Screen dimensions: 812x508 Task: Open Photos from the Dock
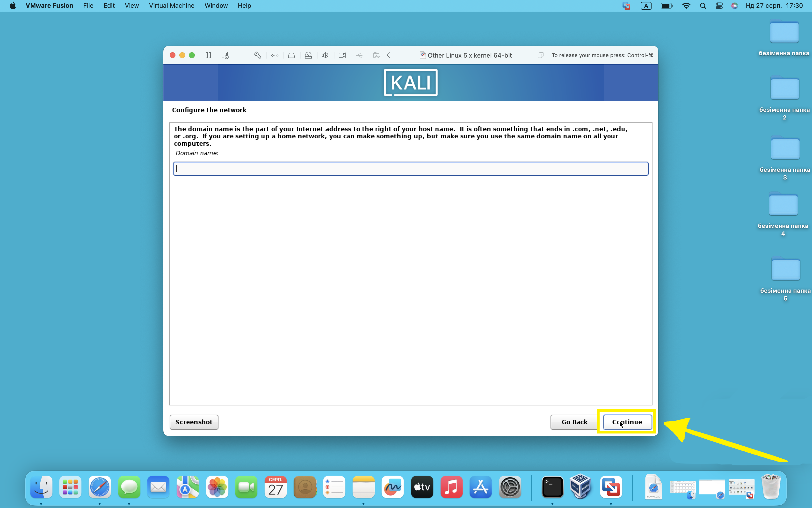pyautogui.click(x=217, y=487)
